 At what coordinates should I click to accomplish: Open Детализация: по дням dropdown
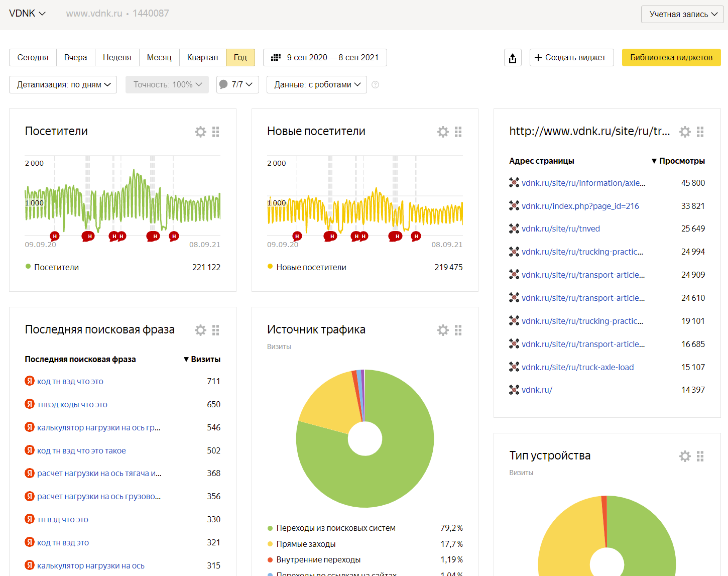63,85
